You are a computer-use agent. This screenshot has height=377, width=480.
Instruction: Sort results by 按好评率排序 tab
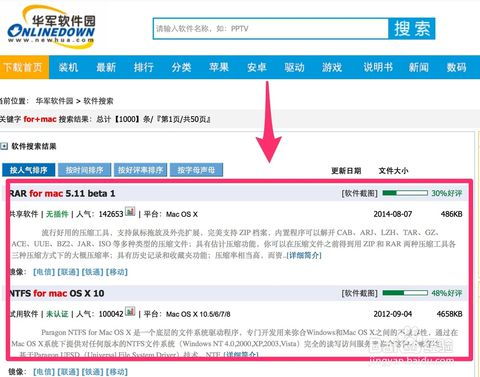(140, 170)
